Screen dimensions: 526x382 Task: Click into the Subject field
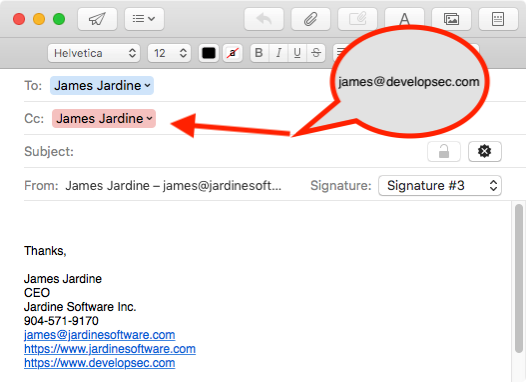[x=248, y=152]
